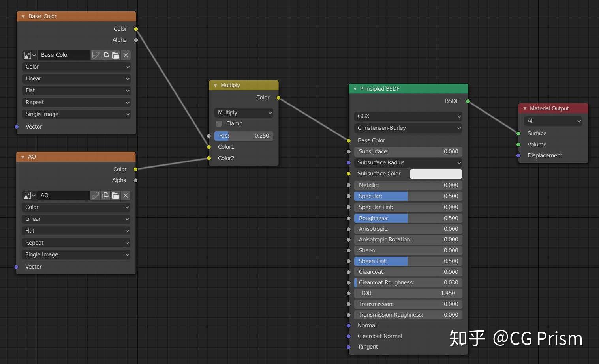Viewport: 599px width, 364px height.
Task: Collapse the Principled BSDF node
Action: 355,89
